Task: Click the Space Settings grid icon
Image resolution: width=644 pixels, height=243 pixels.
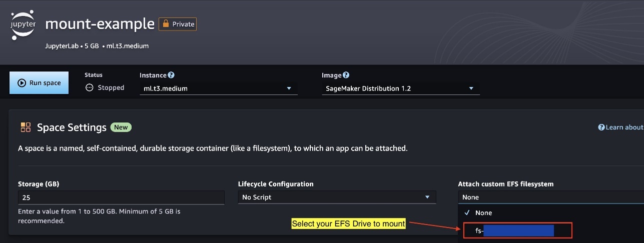Action: [x=26, y=127]
